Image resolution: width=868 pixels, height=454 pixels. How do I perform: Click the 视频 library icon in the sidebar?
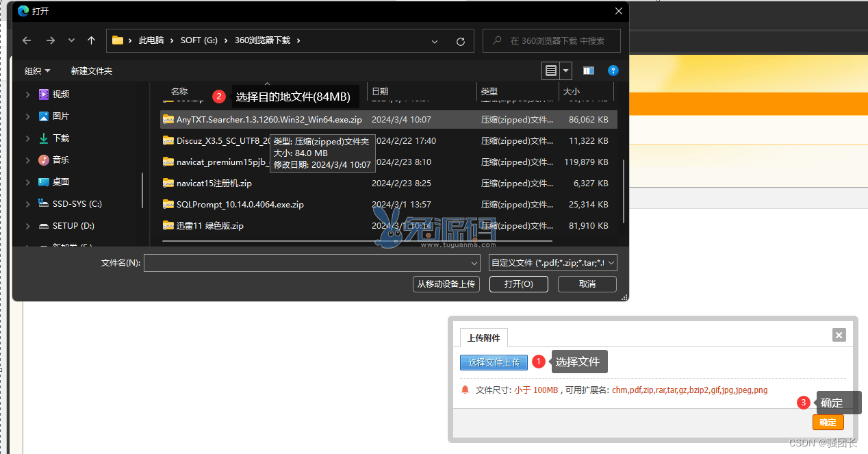coord(44,94)
